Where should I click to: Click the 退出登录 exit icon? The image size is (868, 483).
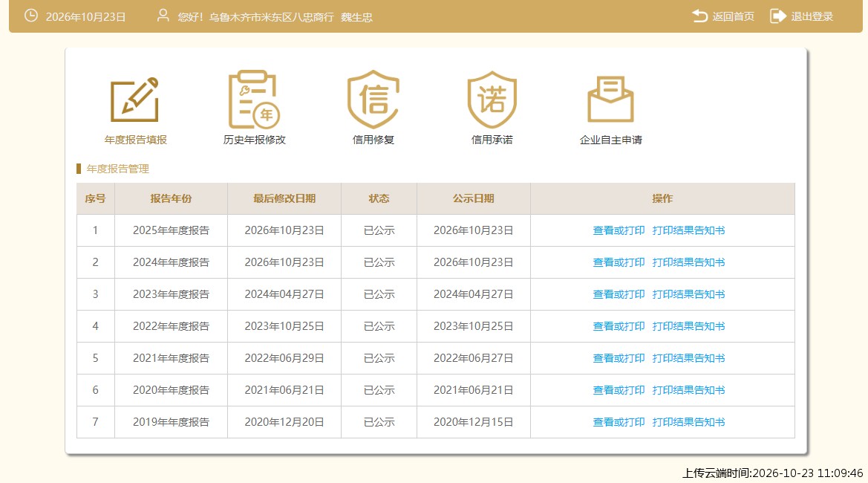click(x=777, y=16)
